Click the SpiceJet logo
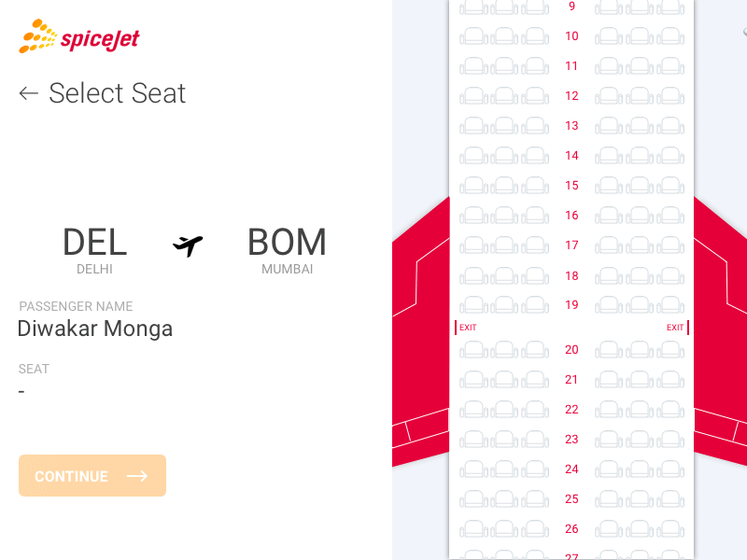 coord(79,37)
